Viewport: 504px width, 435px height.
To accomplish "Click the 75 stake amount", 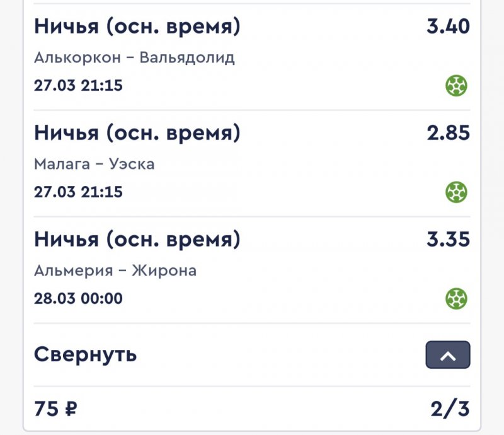I will pos(46,409).
